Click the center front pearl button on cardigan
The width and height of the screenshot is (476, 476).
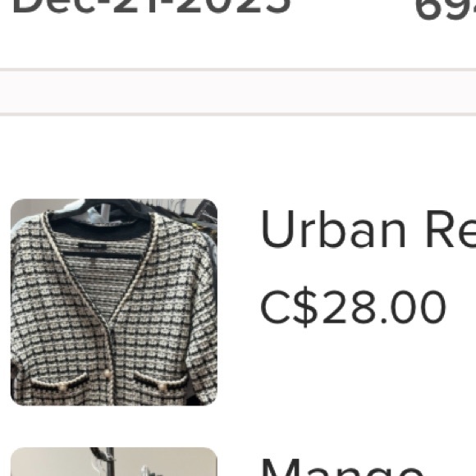coord(108,374)
